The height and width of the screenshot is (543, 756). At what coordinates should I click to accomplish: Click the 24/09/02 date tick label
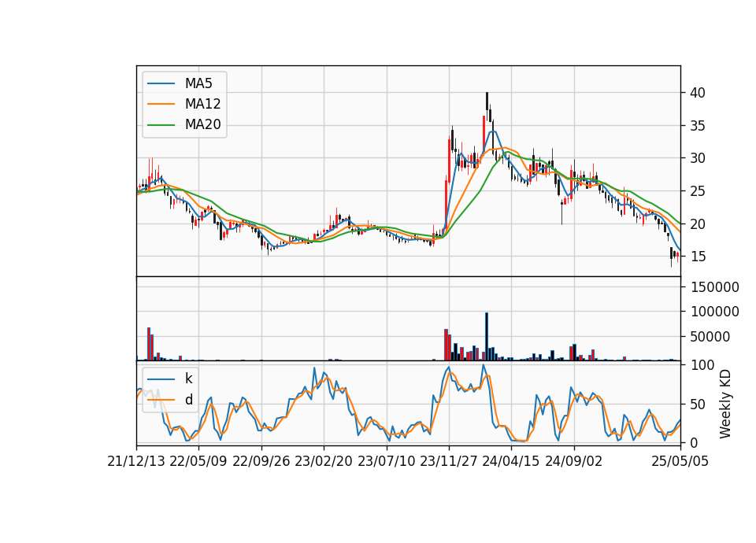pyautogui.click(x=574, y=462)
